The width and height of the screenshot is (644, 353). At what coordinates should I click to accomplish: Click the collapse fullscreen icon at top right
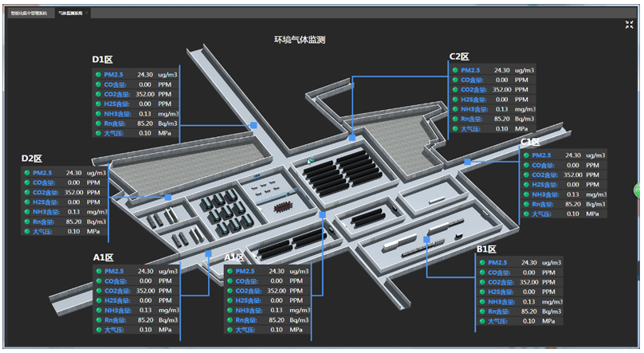(629, 25)
